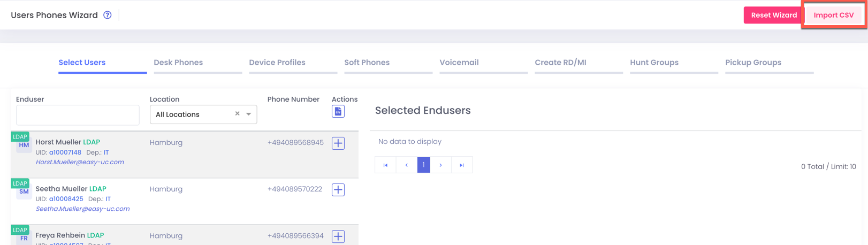Add Freya Rehbein with plus icon

coord(338,236)
